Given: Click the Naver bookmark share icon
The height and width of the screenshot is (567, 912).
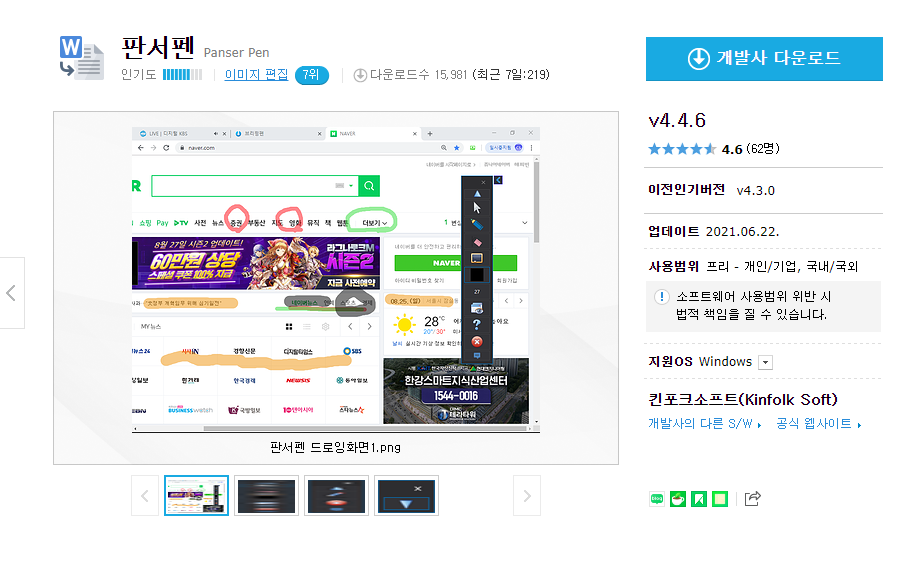Looking at the screenshot, I should pyautogui.click(x=699, y=498).
